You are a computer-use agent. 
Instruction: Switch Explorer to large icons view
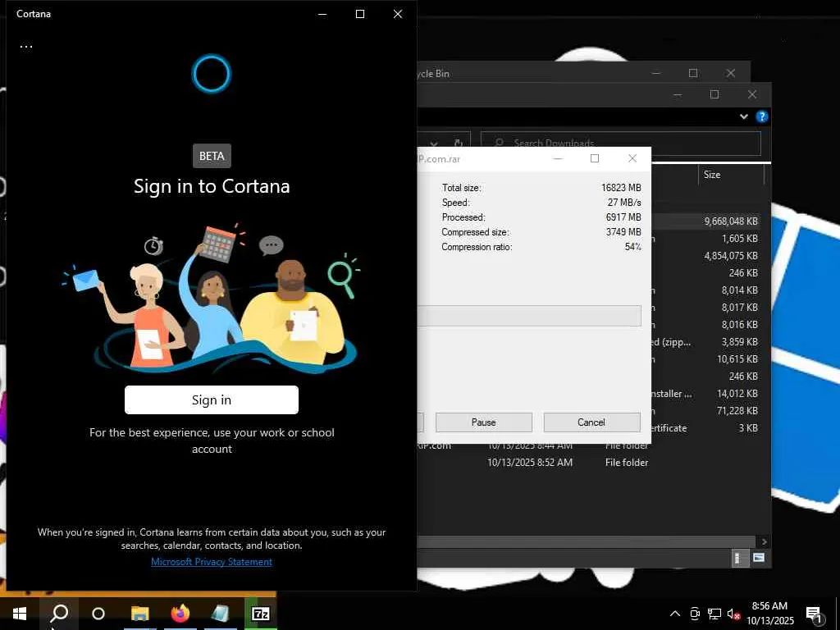click(x=759, y=558)
